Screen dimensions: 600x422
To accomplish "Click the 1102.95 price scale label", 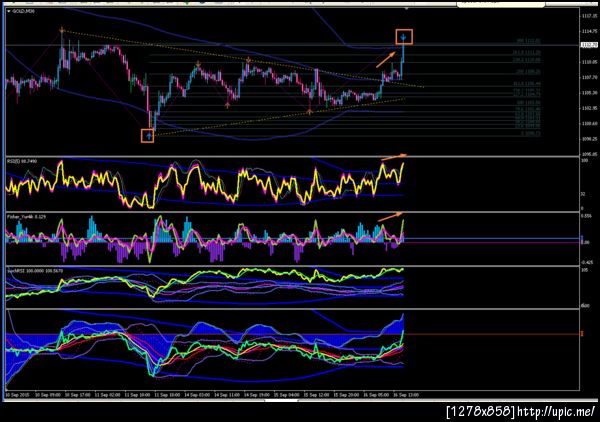I will [589, 108].
